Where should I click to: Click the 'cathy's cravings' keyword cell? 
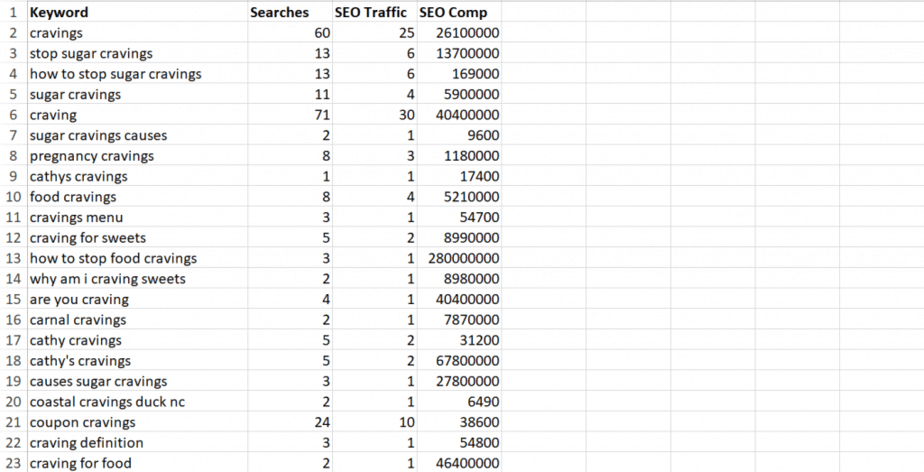tap(80, 361)
